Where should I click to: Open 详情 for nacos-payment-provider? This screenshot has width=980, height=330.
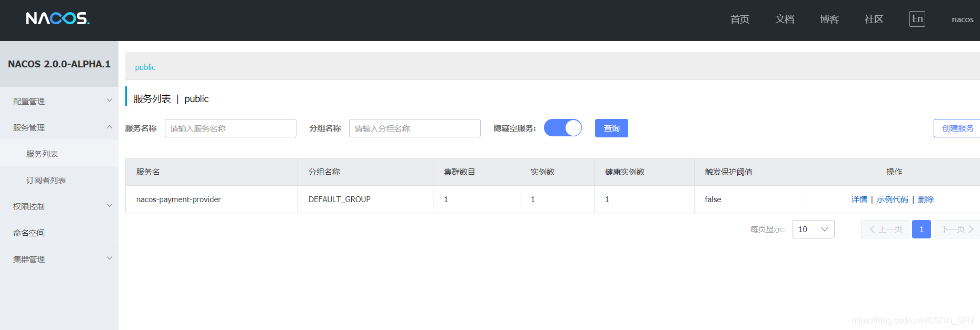[859, 199]
